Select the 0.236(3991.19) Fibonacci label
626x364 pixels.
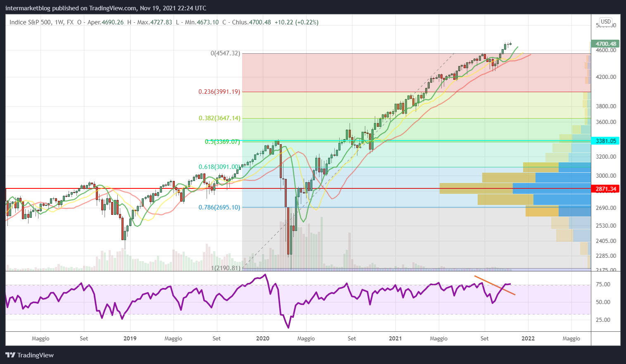point(219,92)
